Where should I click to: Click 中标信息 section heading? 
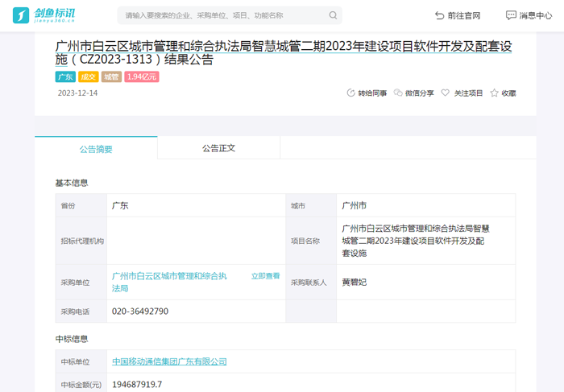[72, 339]
